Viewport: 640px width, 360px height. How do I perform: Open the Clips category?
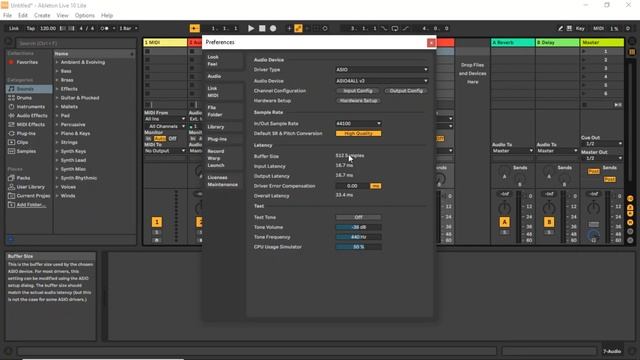pos(22,142)
